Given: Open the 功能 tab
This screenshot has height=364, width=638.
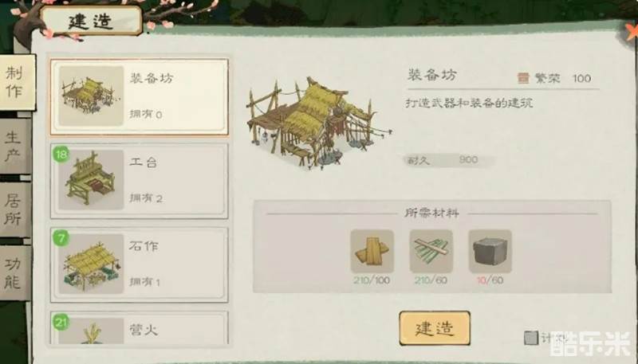Looking at the screenshot, I should [x=14, y=273].
